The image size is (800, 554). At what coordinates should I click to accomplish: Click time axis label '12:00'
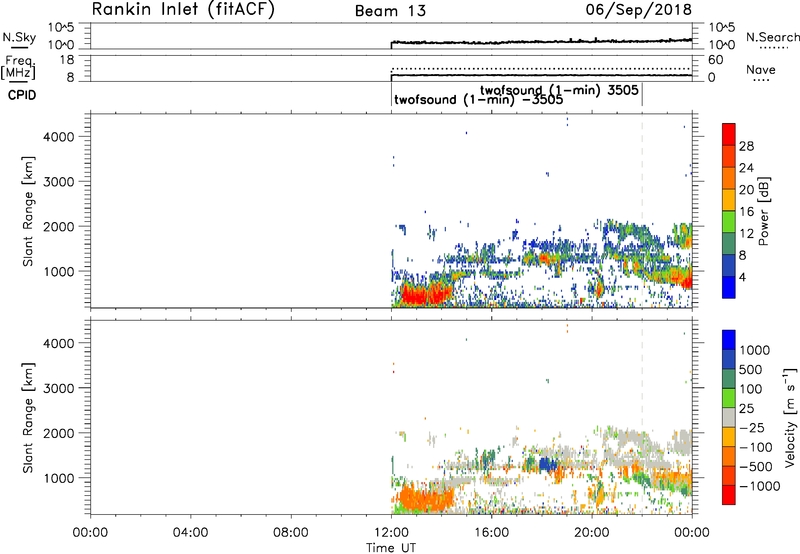(x=391, y=533)
